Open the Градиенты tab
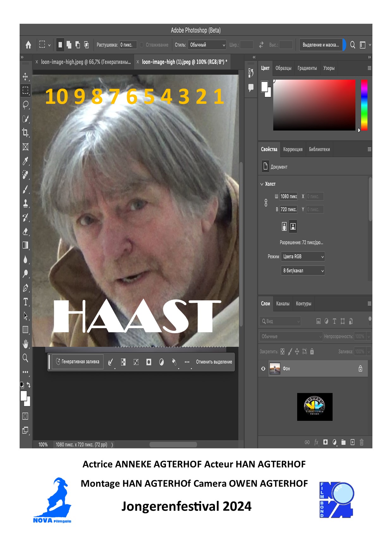Screen dimensions: 392x555 [307, 68]
